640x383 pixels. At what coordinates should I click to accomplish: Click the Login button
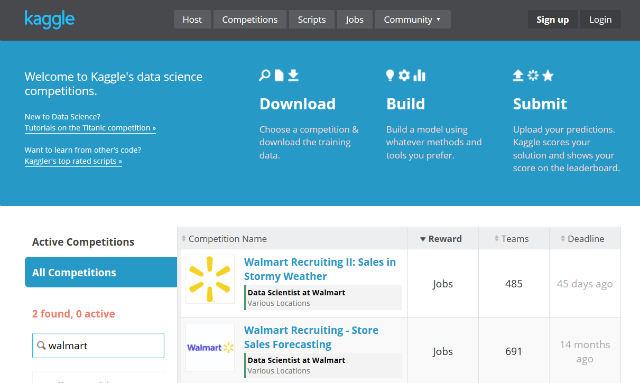[600, 20]
